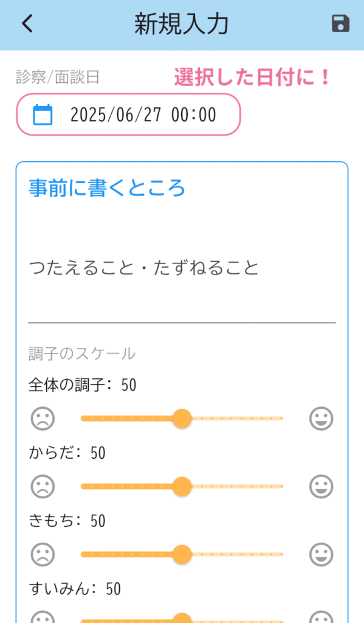This screenshot has width=364, height=623.
Task: Tap sad face for きもち
Action: (43, 554)
